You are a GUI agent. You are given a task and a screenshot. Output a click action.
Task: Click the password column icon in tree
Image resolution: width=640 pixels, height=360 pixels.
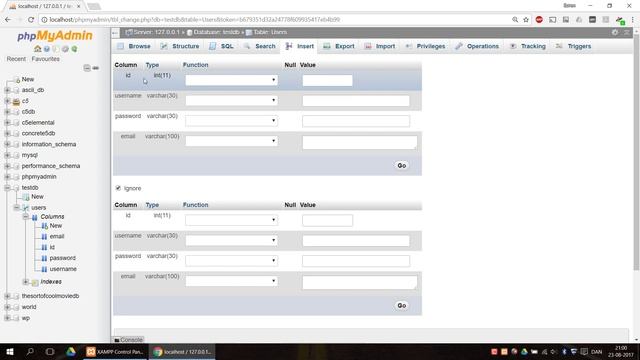click(x=44, y=258)
